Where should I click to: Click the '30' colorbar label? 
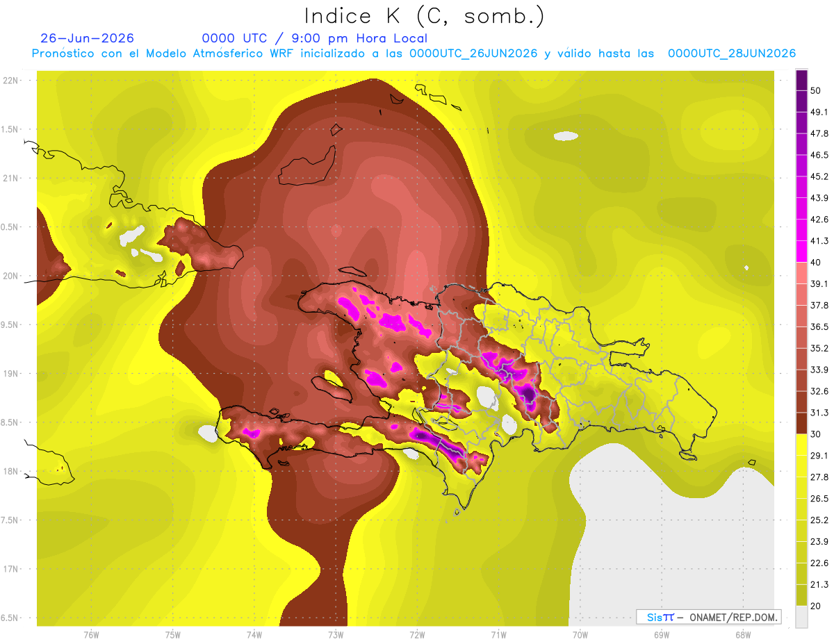point(817,434)
